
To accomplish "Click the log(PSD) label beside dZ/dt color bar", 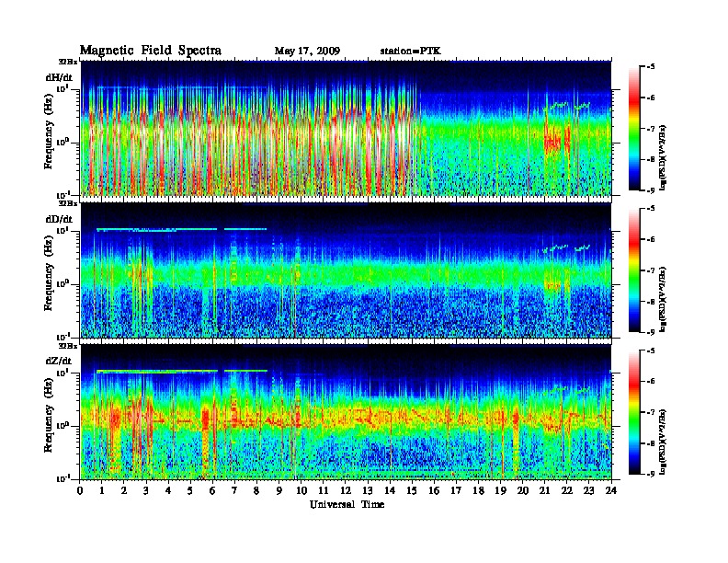I will coord(663,441).
